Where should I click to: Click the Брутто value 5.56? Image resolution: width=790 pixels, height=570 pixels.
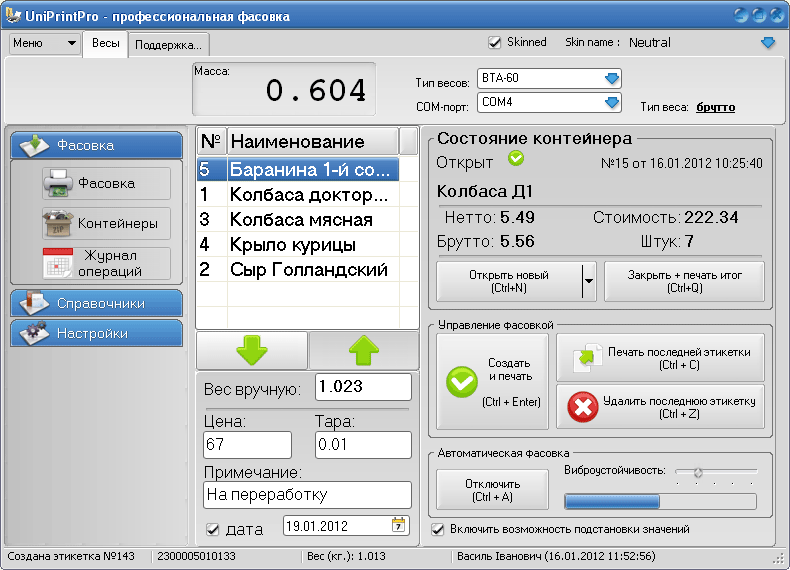(x=517, y=241)
